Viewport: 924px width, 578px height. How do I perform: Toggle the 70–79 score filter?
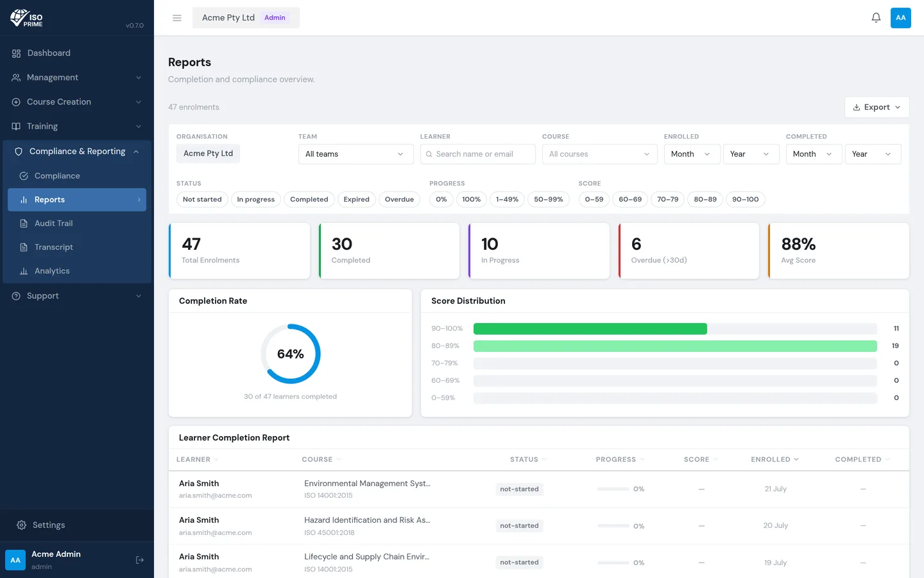(x=668, y=200)
